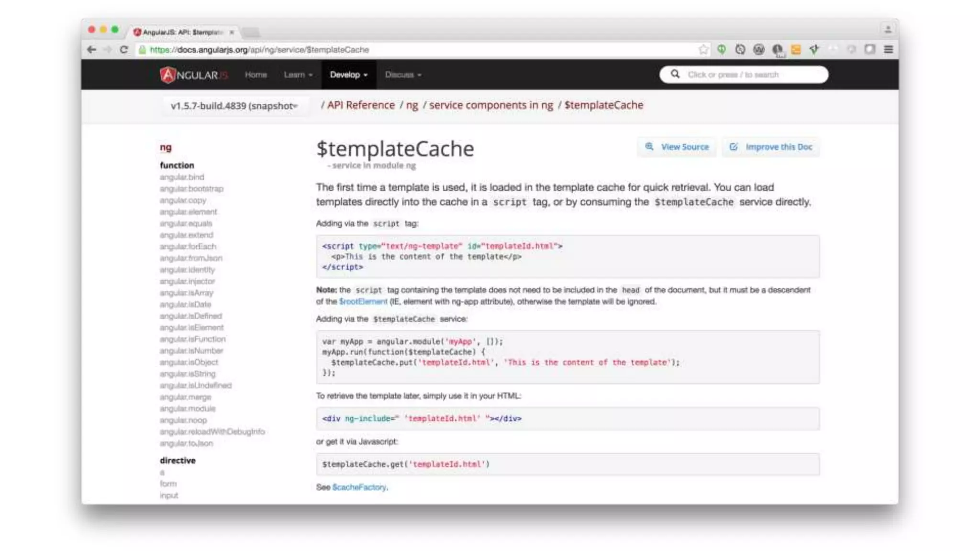Image resolution: width=980 pixels, height=551 pixels.
Task: Open the Chrome hamburger menu
Action: 888,49
